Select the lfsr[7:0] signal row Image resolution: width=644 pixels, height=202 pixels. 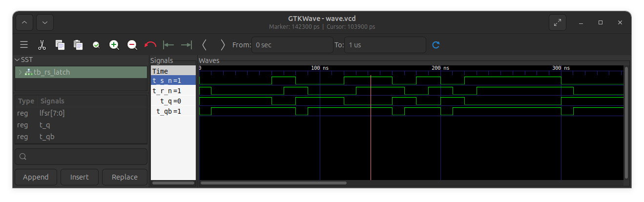point(52,113)
